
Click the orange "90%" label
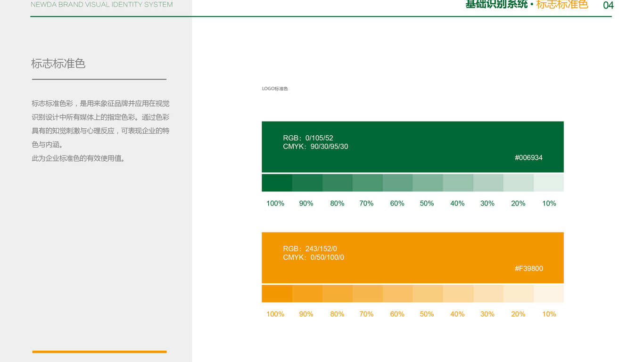coord(306,314)
